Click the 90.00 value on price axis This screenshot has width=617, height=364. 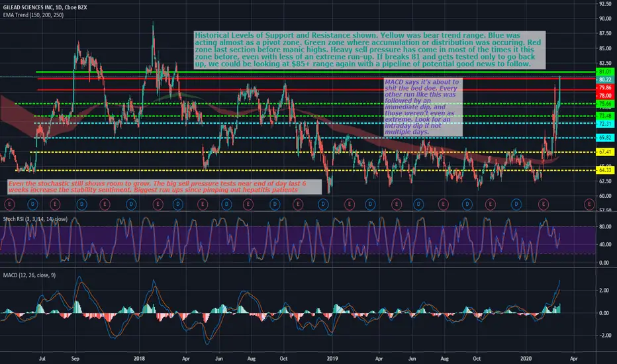coord(605,19)
